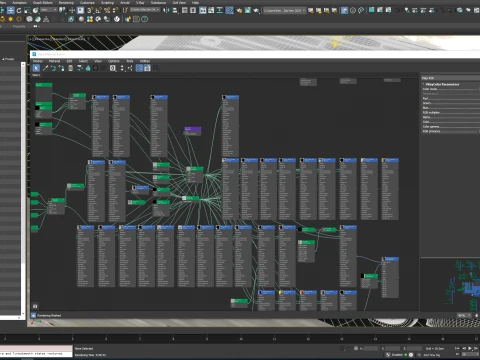The width and height of the screenshot is (480, 360).
Task: Click the Use Pivot Point Center icon
Action: (62, 10)
